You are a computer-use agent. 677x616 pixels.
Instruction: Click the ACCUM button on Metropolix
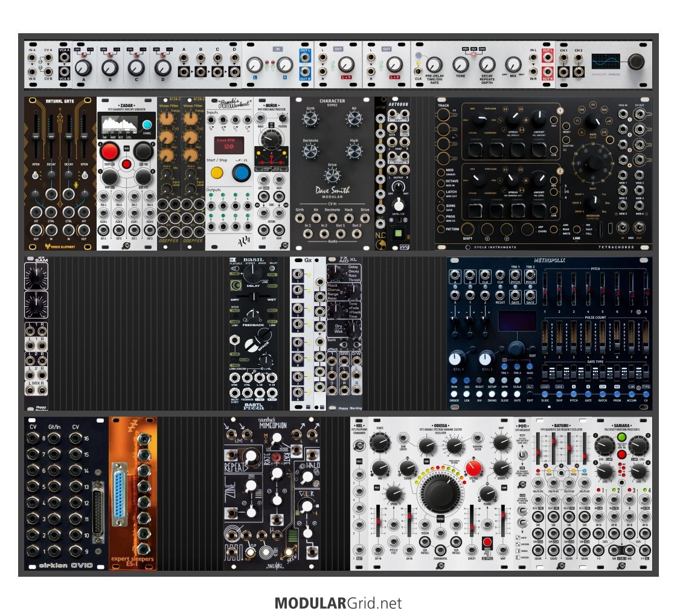(631, 394)
